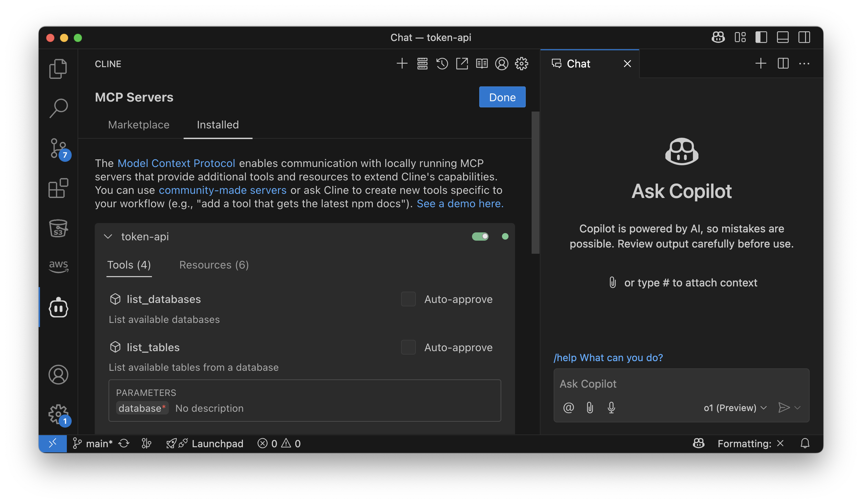This screenshot has height=504, width=862.
Task: Click the Done button
Action: click(502, 97)
